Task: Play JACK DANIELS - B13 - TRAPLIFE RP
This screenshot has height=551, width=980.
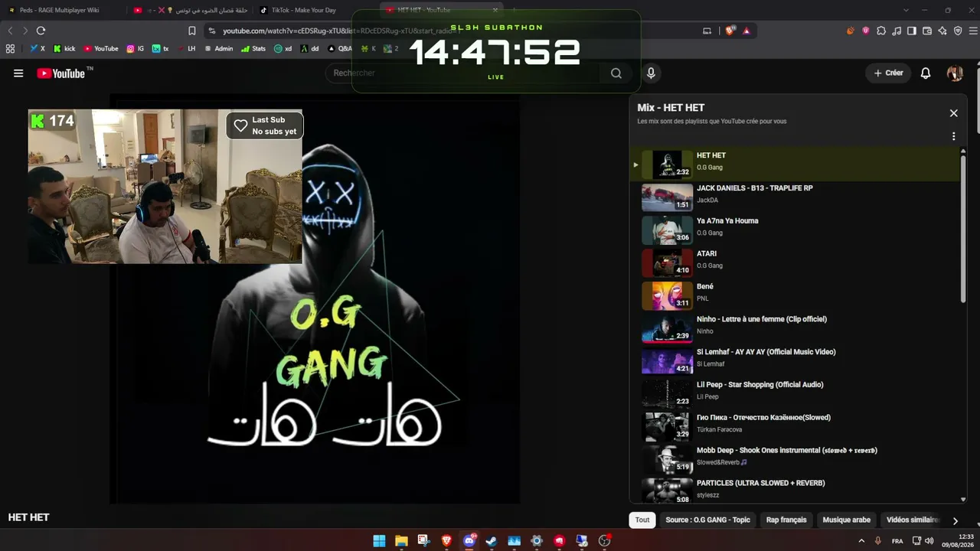Action: point(796,197)
